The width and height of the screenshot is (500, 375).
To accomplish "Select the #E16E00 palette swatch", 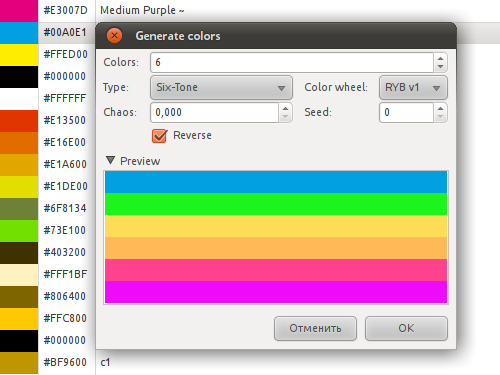I will [x=19, y=143].
